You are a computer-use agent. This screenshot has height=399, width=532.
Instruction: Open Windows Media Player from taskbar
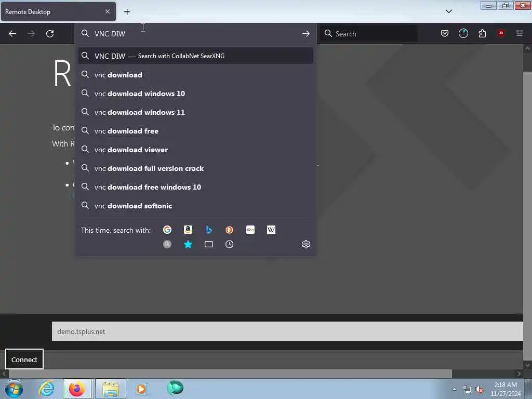click(x=142, y=389)
